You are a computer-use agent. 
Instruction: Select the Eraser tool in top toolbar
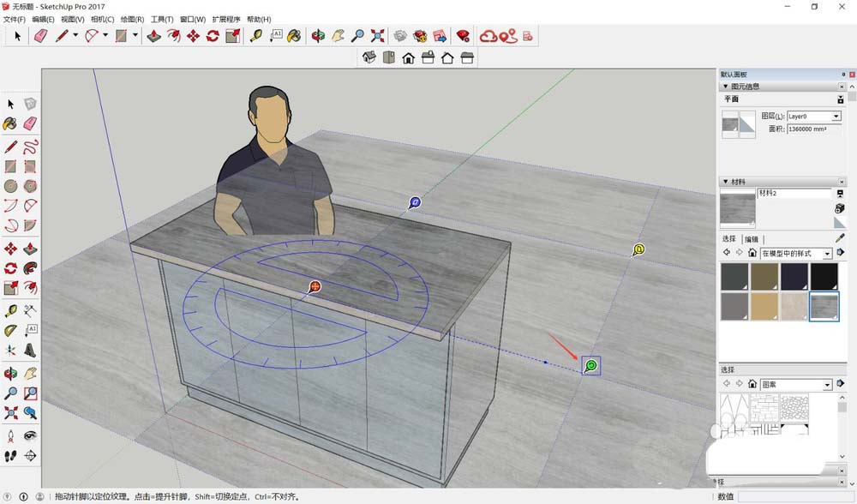pyautogui.click(x=40, y=36)
